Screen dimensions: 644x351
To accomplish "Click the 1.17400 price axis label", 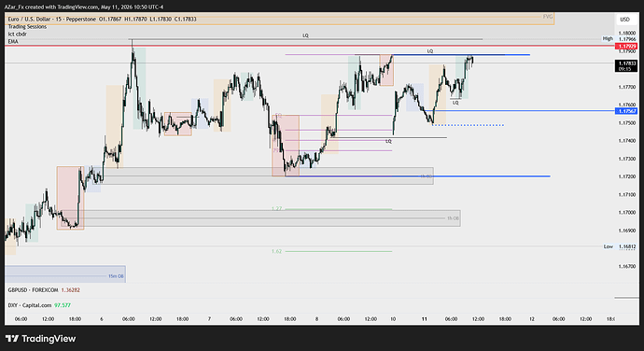I will [627, 141].
